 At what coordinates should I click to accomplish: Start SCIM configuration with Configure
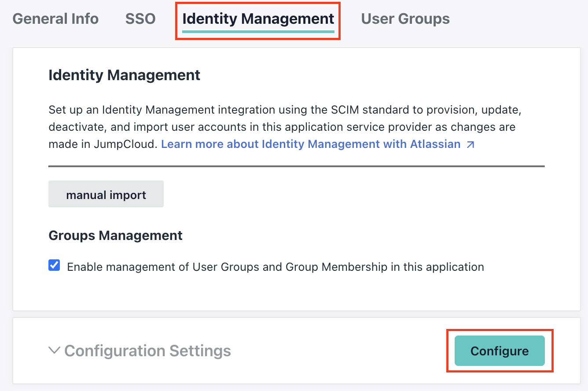coord(500,350)
